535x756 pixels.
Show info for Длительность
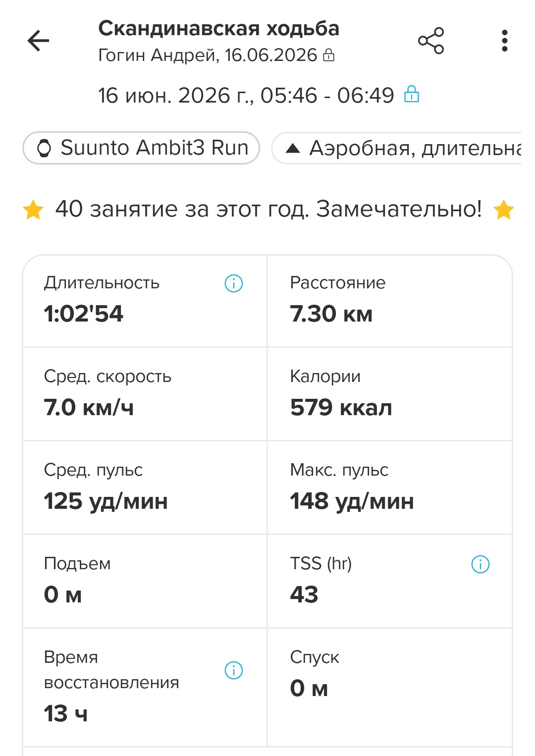pyautogui.click(x=234, y=283)
